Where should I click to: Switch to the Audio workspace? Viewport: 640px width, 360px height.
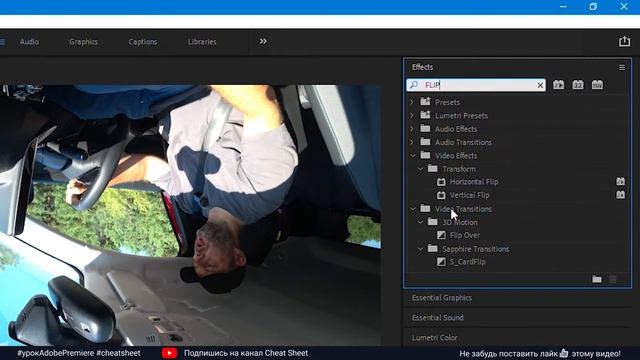point(29,42)
